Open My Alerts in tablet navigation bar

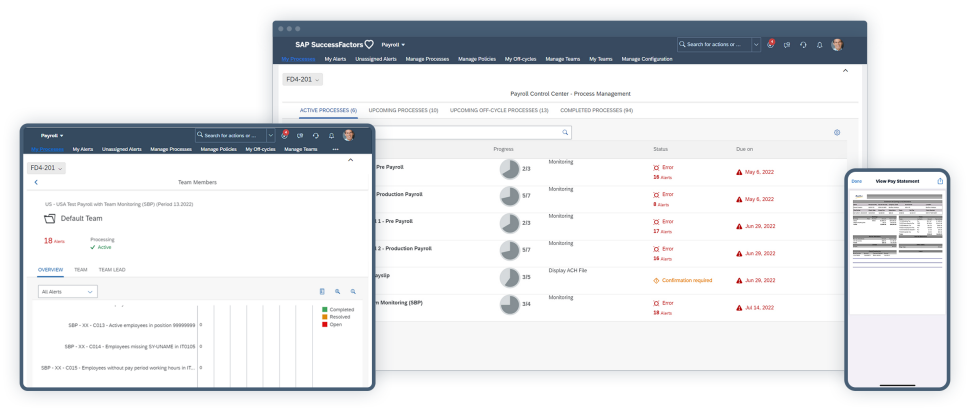pos(83,149)
